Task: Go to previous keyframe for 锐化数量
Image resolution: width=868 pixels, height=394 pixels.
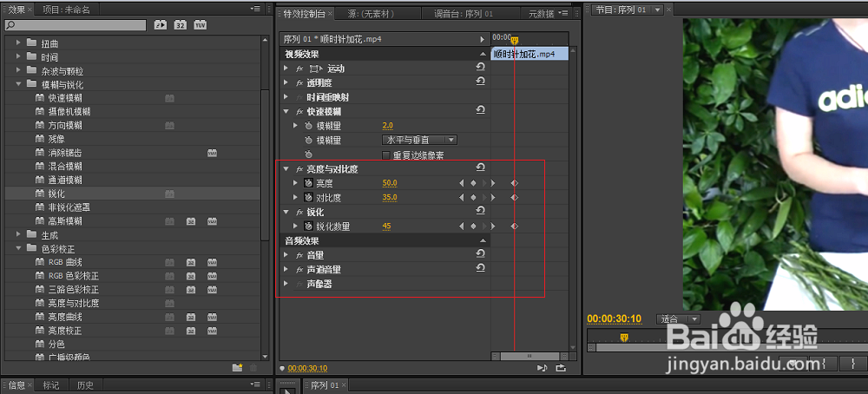Action: pyautogui.click(x=462, y=227)
